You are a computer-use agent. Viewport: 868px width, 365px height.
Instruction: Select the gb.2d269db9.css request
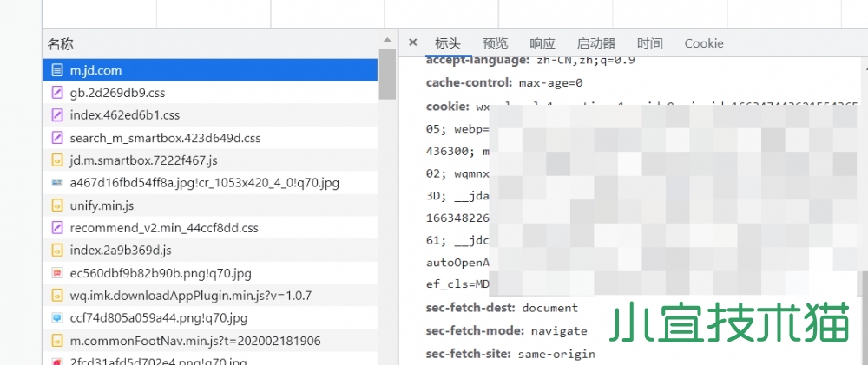pos(210,93)
